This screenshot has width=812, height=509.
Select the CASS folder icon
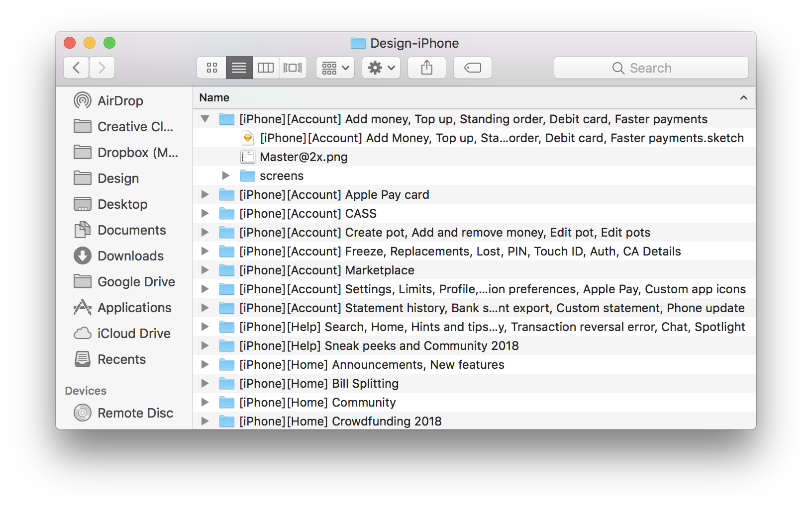pos(227,213)
